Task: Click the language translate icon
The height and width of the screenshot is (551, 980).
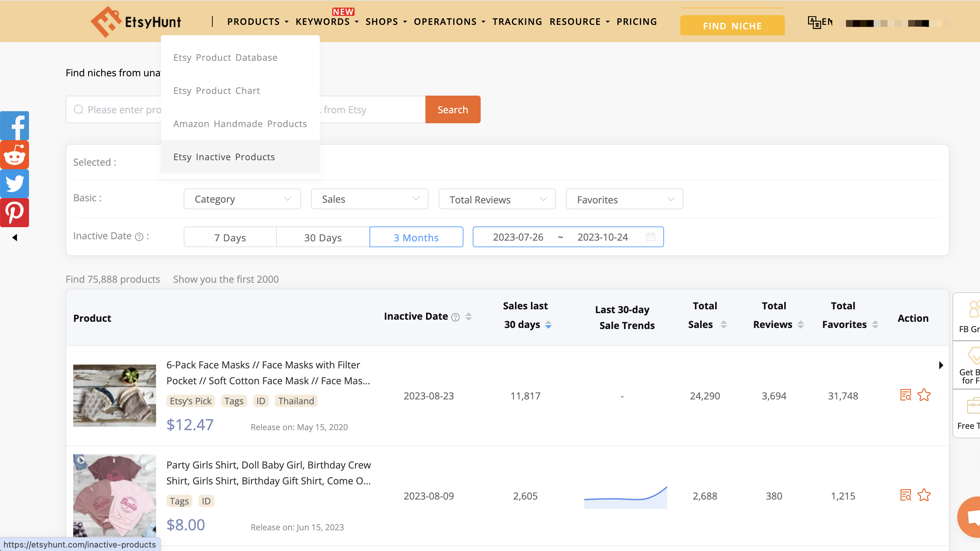Action: [x=814, y=22]
